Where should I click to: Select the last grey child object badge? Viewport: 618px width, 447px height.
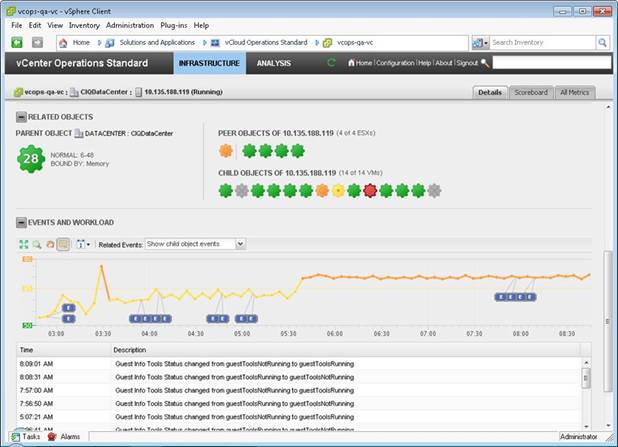[x=434, y=191]
